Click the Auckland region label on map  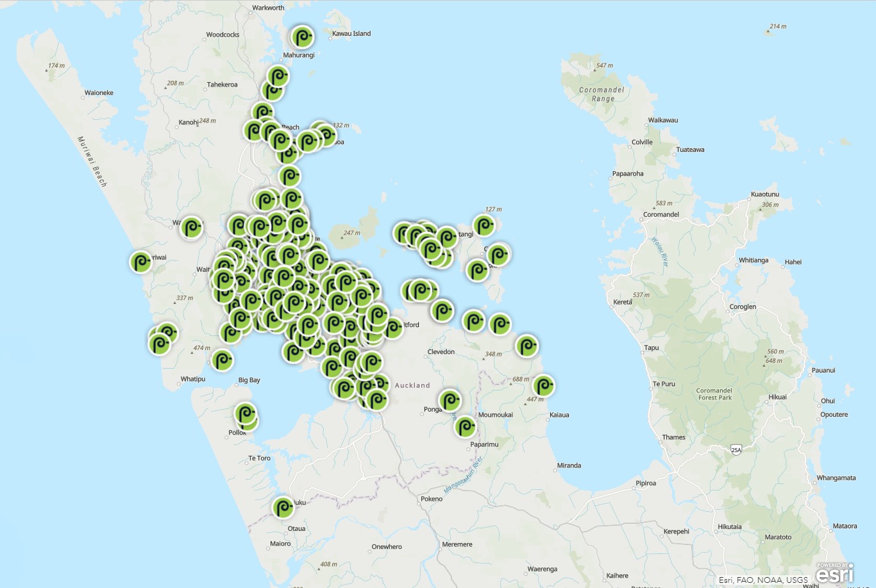(412, 385)
